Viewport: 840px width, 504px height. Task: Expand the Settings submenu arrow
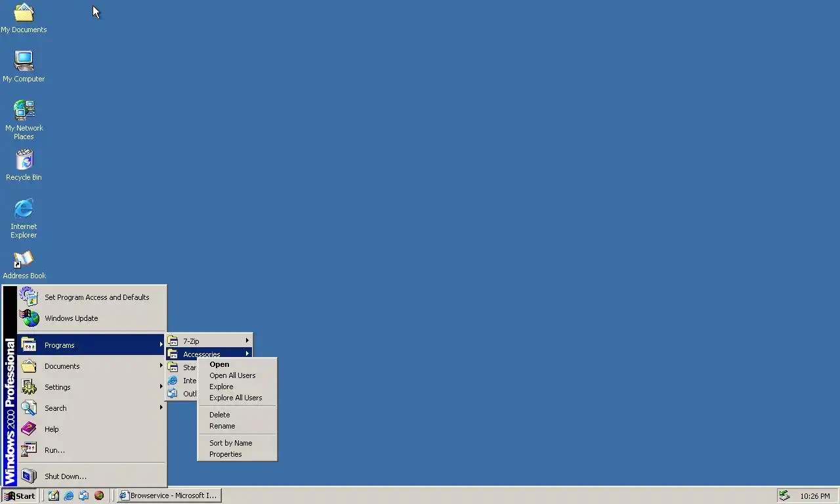[161, 387]
